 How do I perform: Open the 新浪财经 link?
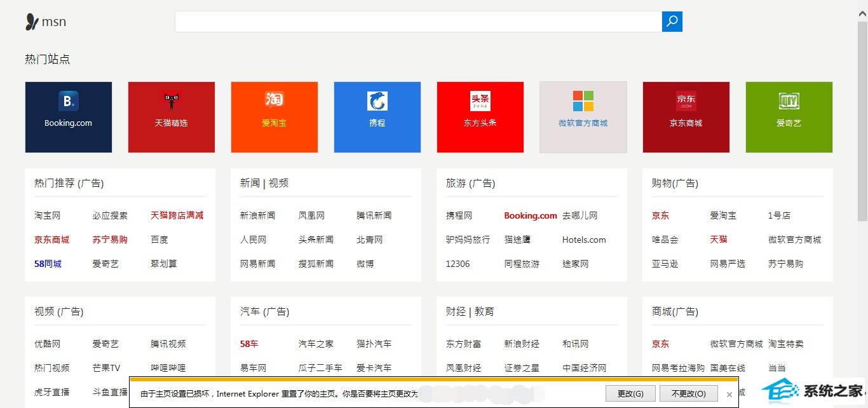[522, 344]
